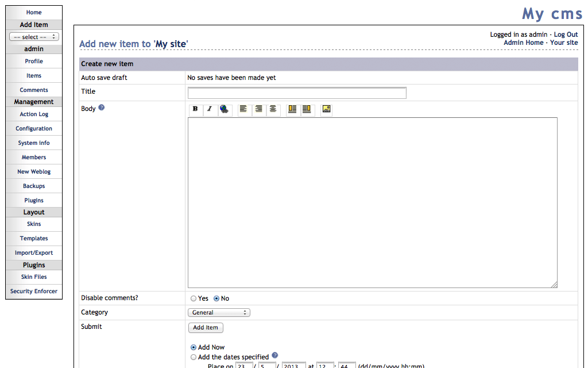588x368 pixels.
Task: Insert a left-floating box
Action: point(292,109)
